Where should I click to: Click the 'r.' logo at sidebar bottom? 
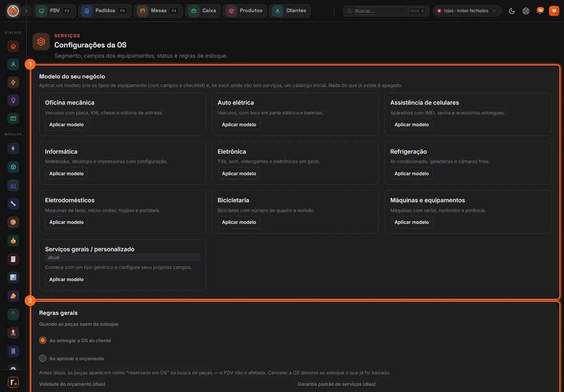[13, 382]
